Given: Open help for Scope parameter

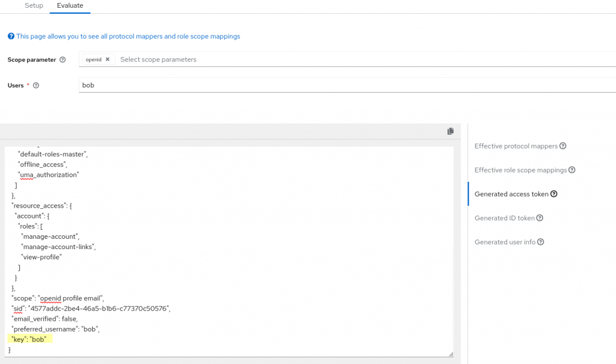Looking at the screenshot, I should click(x=63, y=60).
